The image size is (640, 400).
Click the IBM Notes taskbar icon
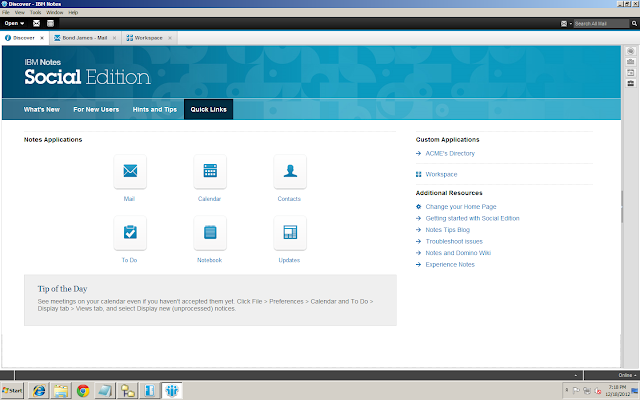click(x=172, y=391)
